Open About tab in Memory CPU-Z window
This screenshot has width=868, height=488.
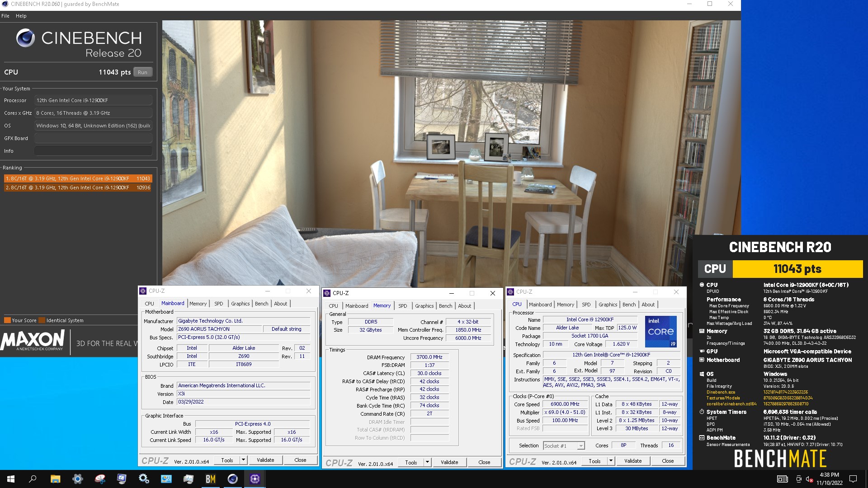click(465, 306)
